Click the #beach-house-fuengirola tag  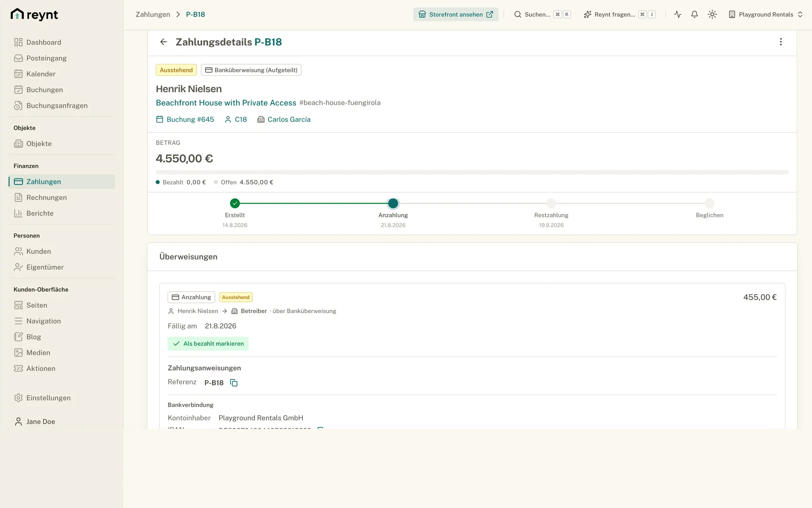(340, 103)
